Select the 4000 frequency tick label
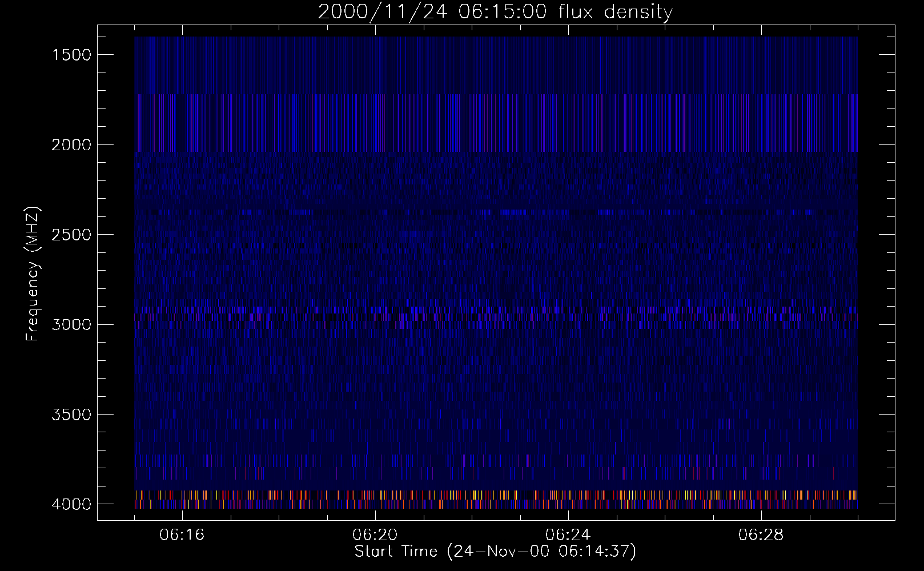 tap(71, 504)
